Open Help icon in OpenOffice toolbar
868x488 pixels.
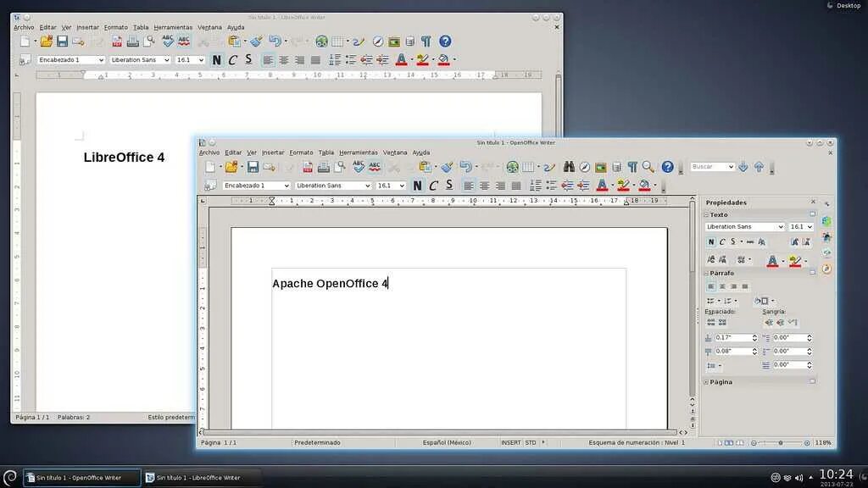tap(668, 167)
